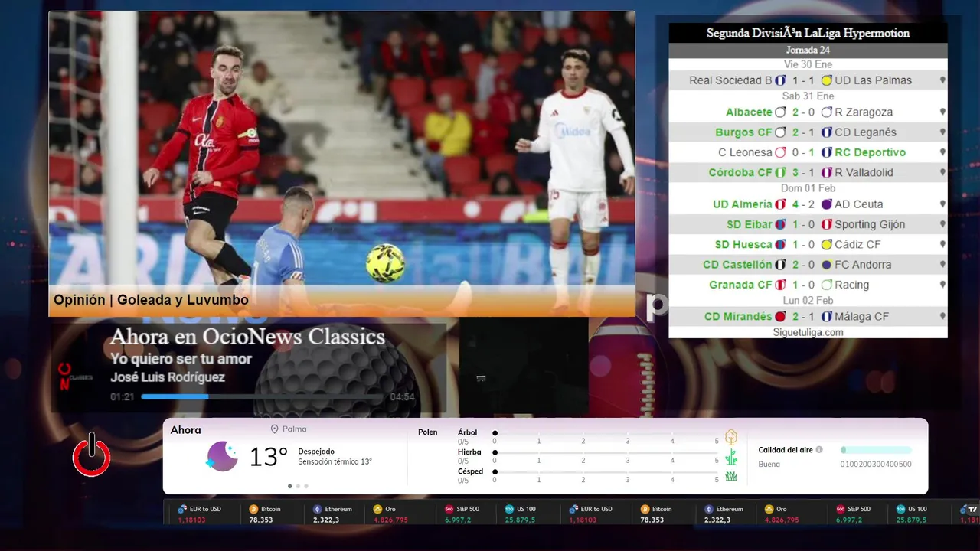Click the Dom 01 Feb date label
980x551 pixels.
tap(808, 188)
